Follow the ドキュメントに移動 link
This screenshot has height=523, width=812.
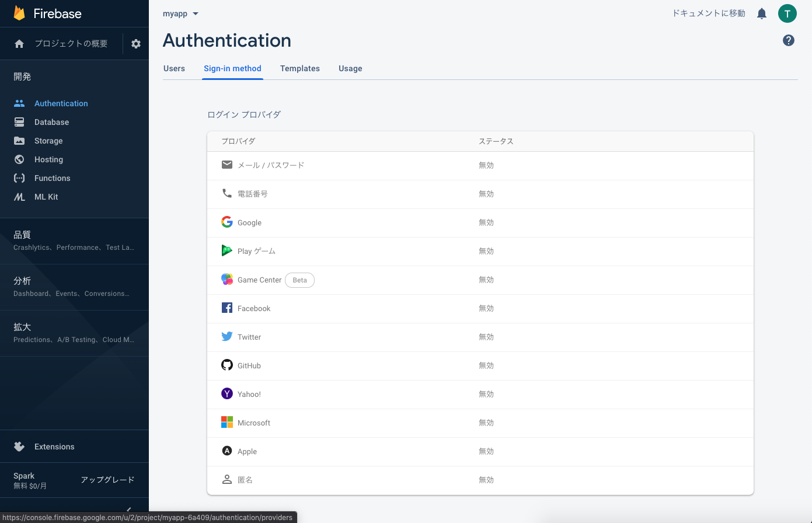[x=709, y=13]
